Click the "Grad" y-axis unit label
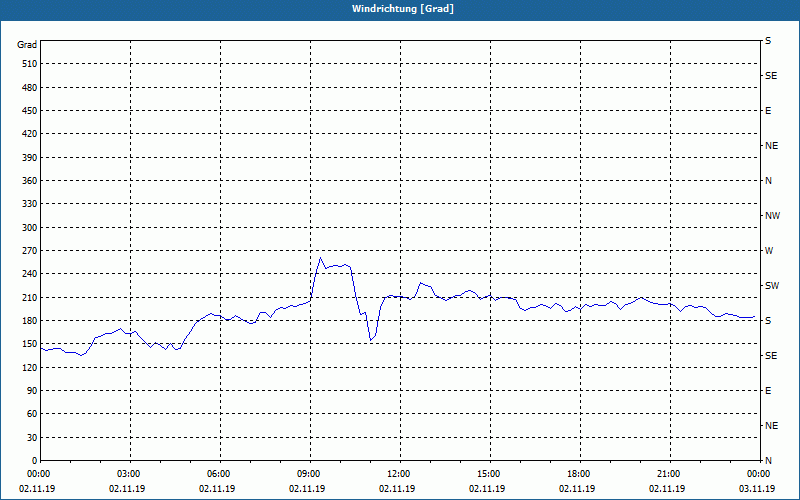This screenshot has width=800, height=500. point(27,45)
